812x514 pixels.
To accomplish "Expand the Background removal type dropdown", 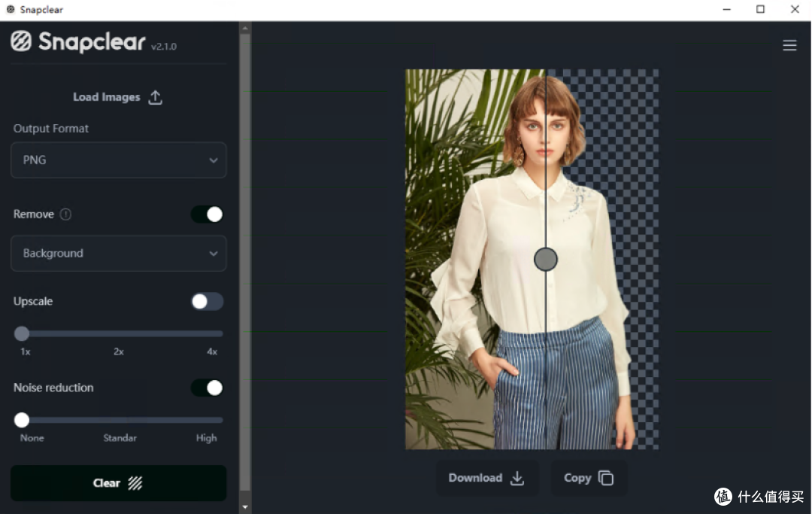I will [x=119, y=254].
